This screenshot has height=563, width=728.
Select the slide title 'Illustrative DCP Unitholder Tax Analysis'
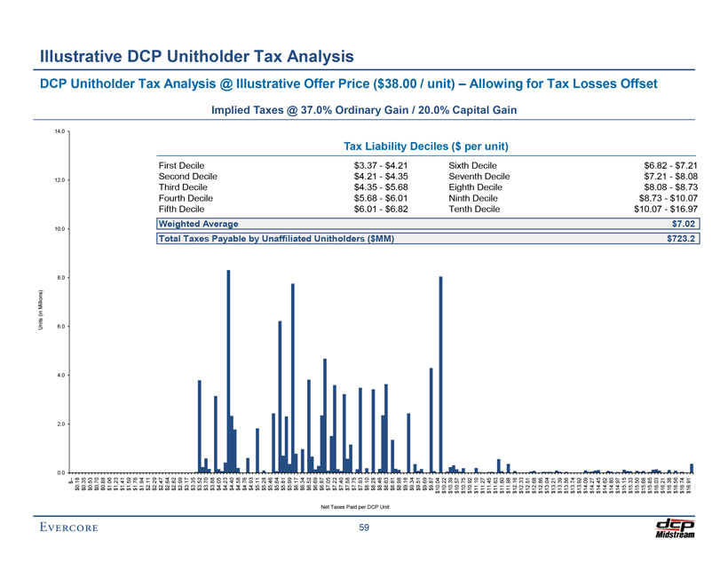point(196,57)
